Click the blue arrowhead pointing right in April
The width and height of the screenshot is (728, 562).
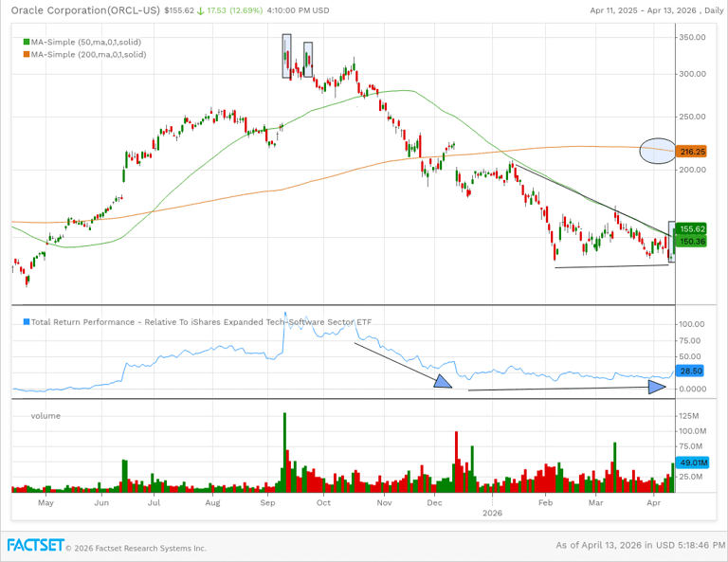pyautogui.click(x=658, y=387)
